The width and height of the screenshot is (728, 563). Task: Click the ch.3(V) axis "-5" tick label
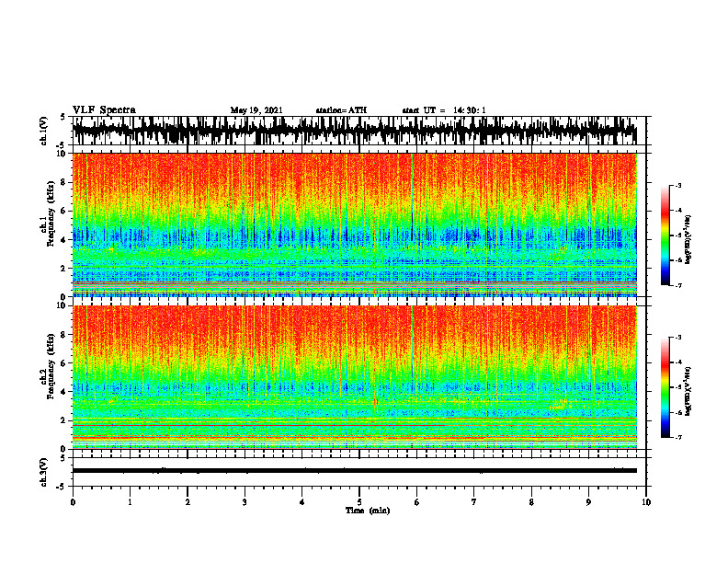tap(63, 487)
